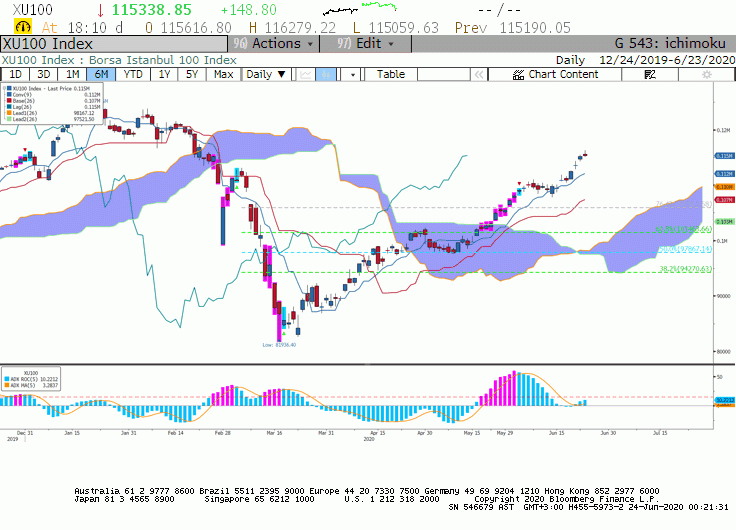Open the Edit menu
Viewport: 736px width, 530px height.
click(366, 44)
